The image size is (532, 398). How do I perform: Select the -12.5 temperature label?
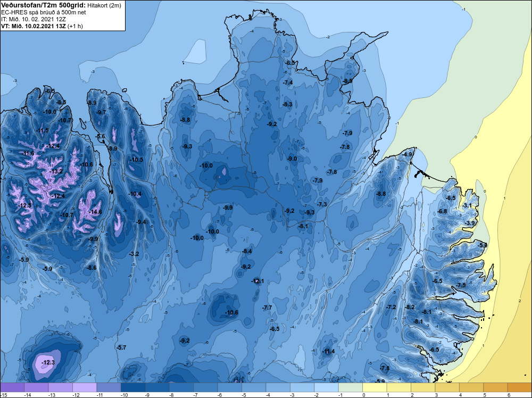[x=24, y=205]
